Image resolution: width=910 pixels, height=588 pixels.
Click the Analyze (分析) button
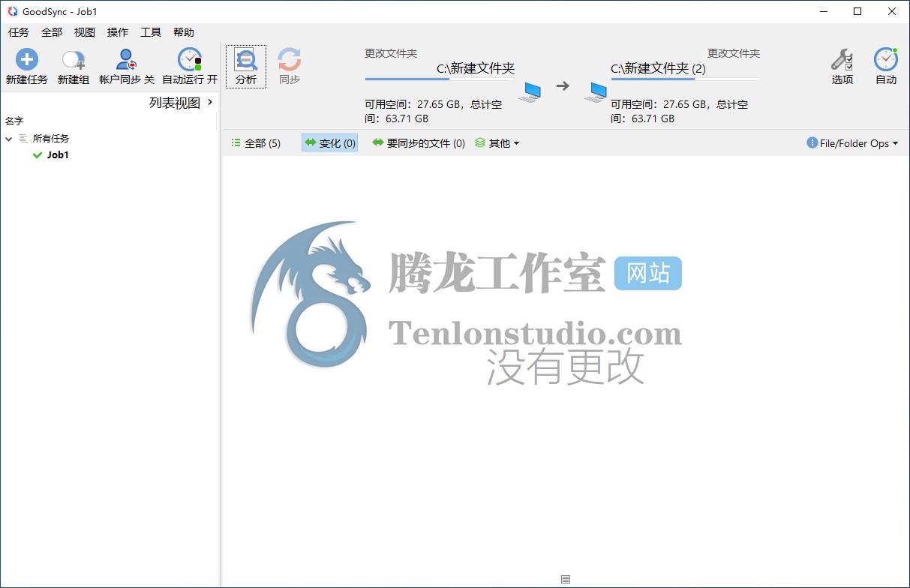tap(246, 67)
